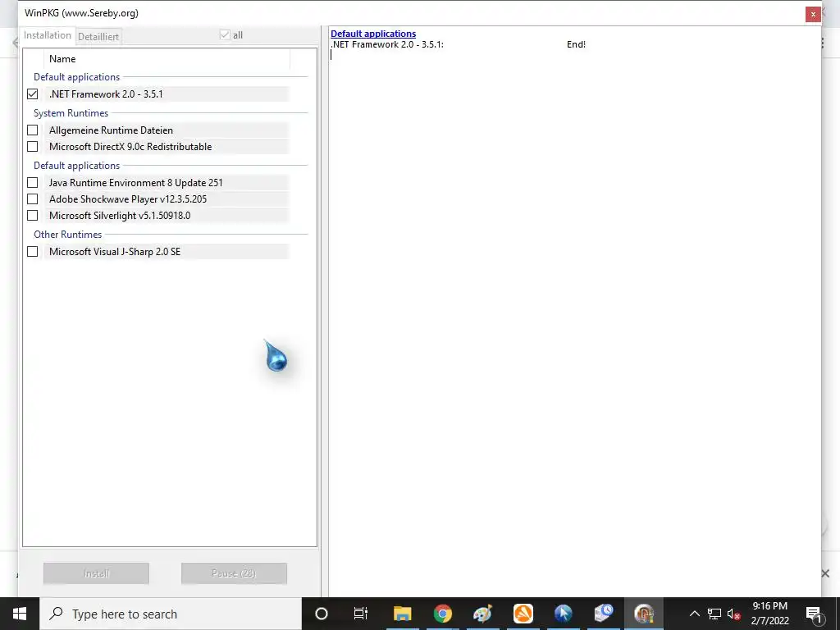Switch to the Installation tab
Viewport: 840px width, 630px height.
[47, 35]
